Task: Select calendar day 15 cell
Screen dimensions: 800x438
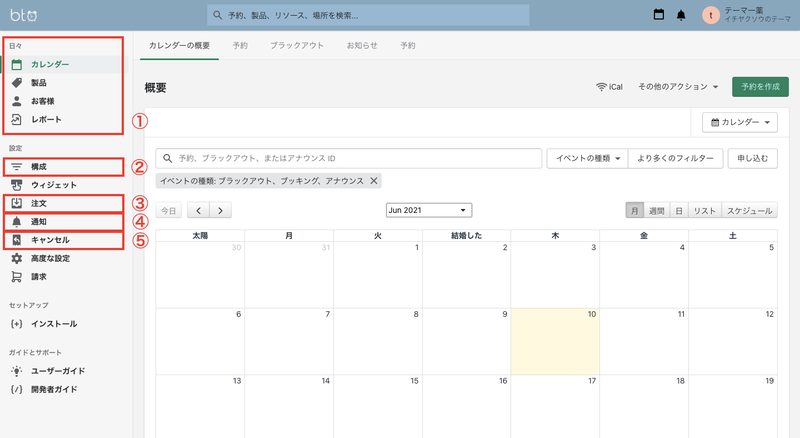Action: [378, 406]
